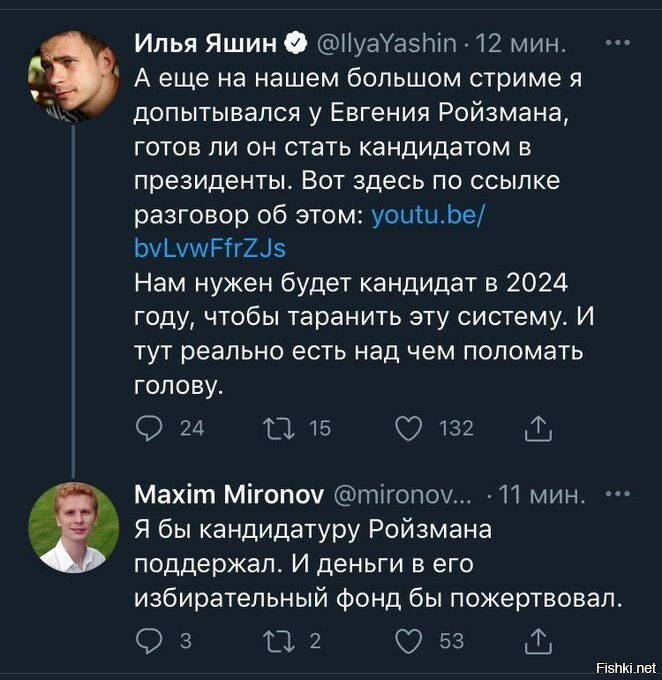Open the @mironov... handle
The height and width of the screenshot is (680, 662).
402,494
